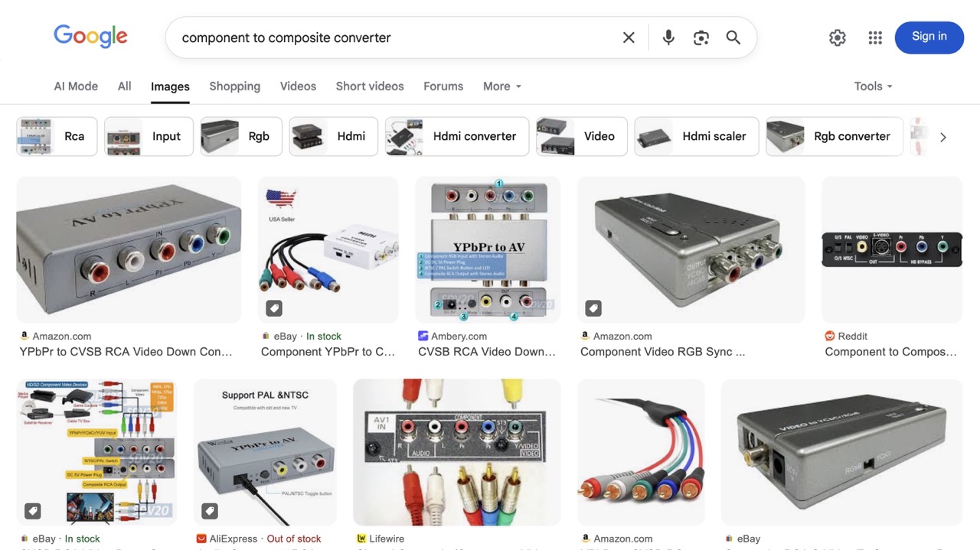Start voice search with the microphone icon

[668, 37]
